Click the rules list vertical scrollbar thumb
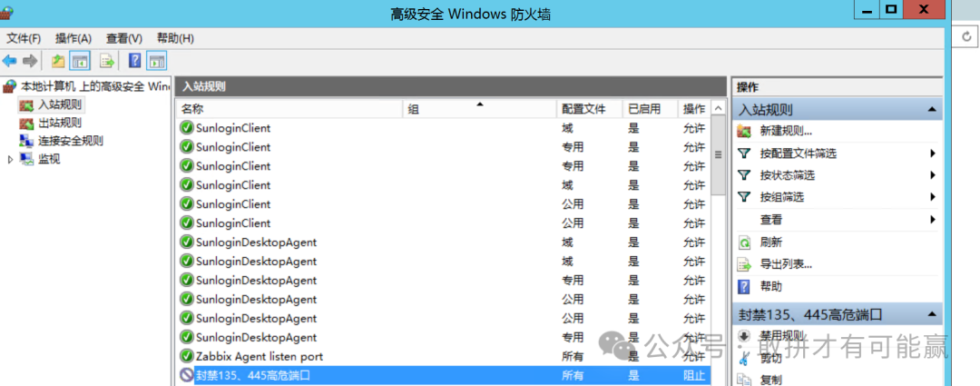 (x=718, y=155)
